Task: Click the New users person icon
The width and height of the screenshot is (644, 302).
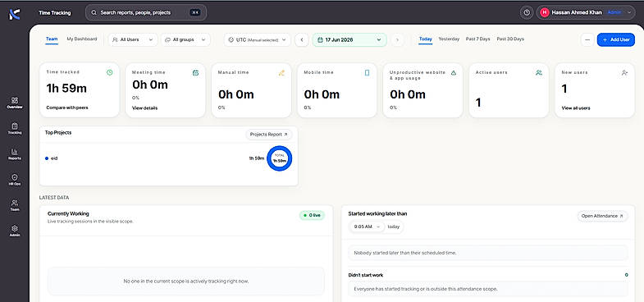Action: pos(624,73)
